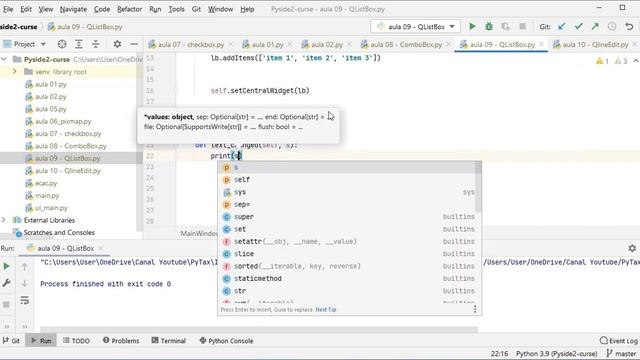The image size is (640, 360).
Task: Click Python 3.9 (Pyside2-curse) interpreter in status bar
Action: tap(556, 353)
